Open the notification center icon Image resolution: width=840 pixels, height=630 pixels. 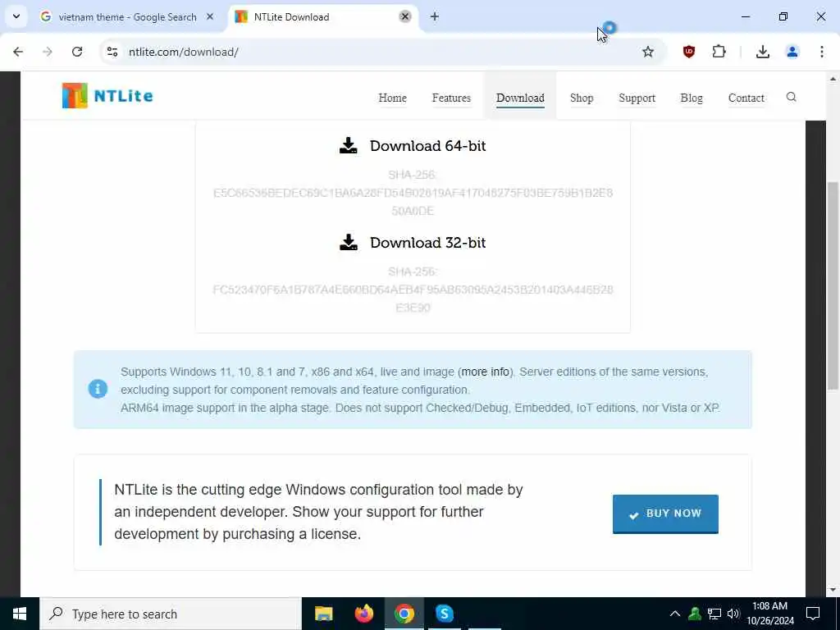(813, 614)
